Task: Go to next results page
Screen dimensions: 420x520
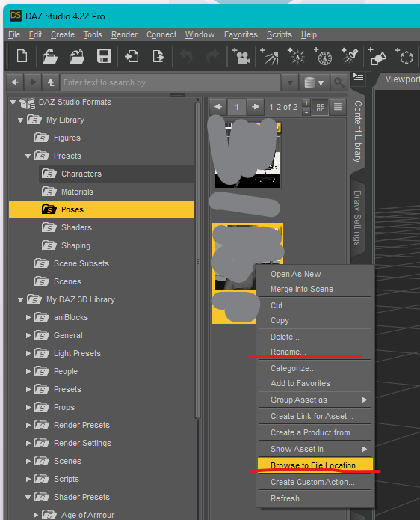Action: point(256,107)
